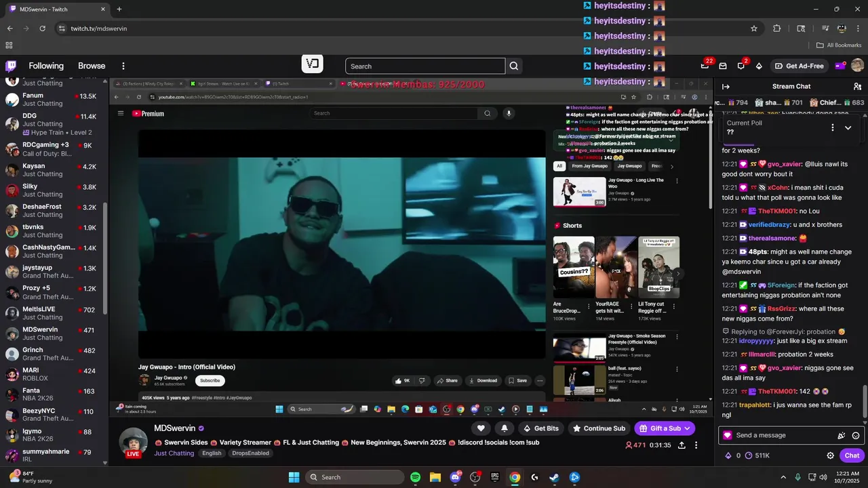Open 511K channel points balance
This screenshot has height=488, width=868.
click(x=757, y=455)
